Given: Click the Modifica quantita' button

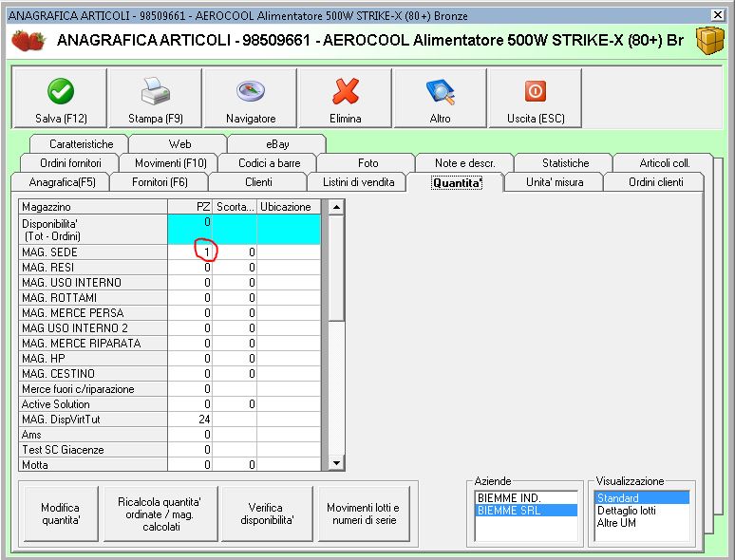Looking at the screenshot, I should coord(61,513).
